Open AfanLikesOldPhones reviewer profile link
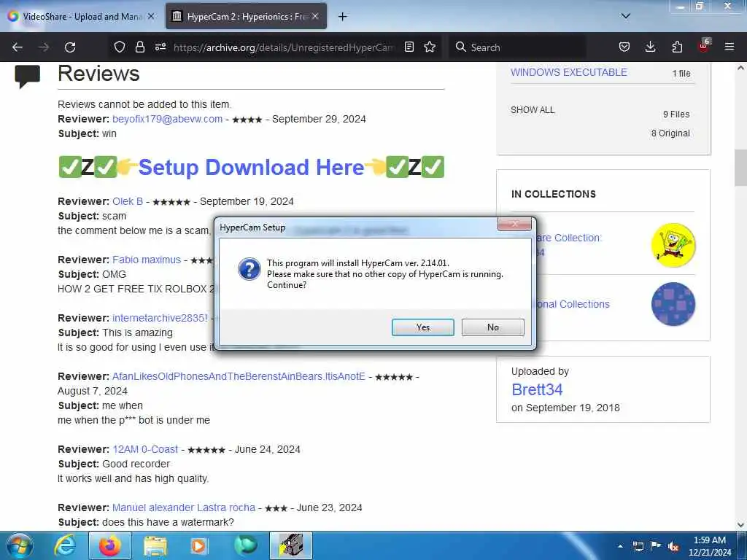 tap(239, 377)
